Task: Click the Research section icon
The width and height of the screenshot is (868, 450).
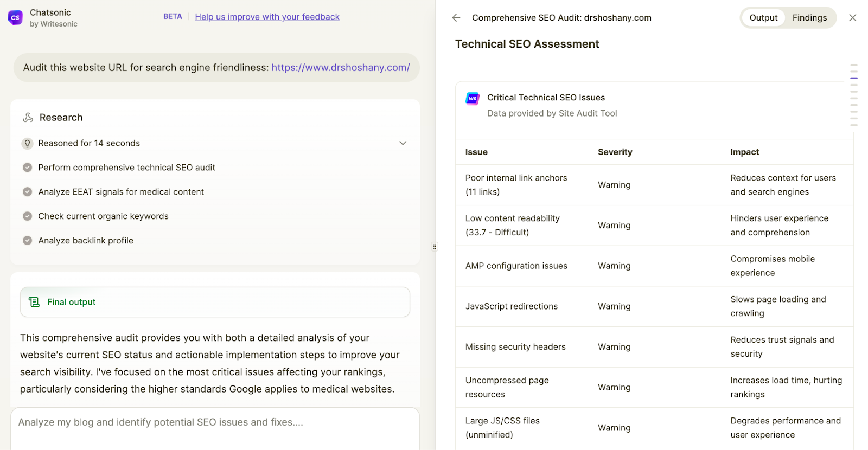Action: tap(28, 118)
